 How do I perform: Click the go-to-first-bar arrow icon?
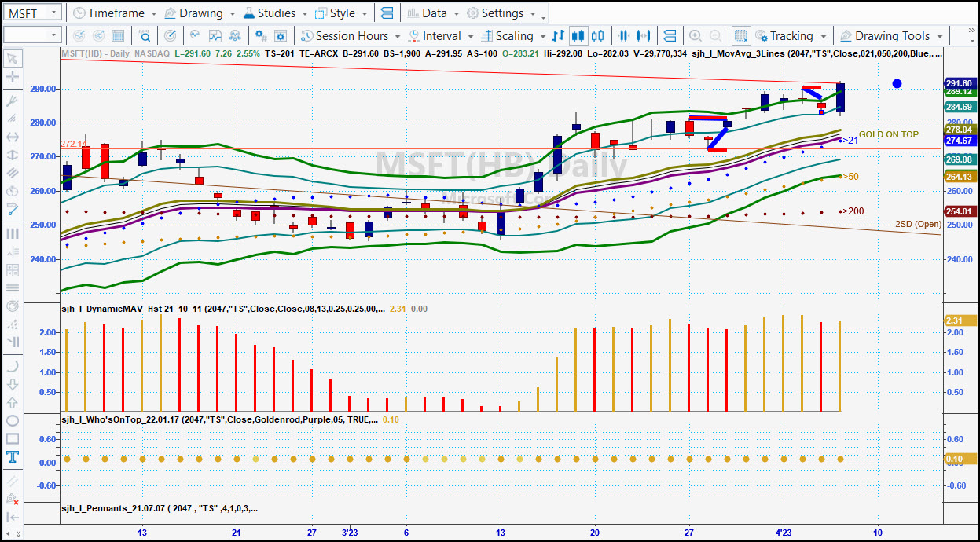[x=12, y=518]
